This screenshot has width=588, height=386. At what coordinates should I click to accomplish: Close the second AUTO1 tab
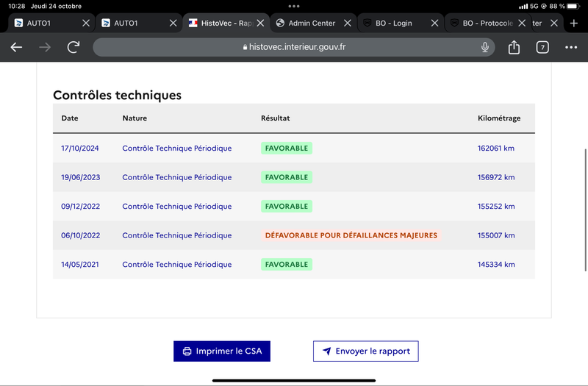point(173,24)
